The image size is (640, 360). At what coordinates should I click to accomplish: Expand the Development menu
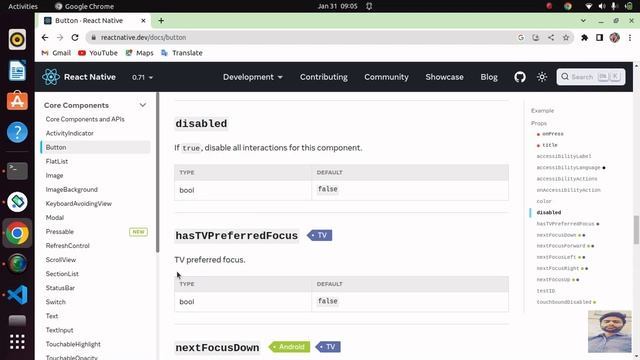click(x=253, y=77)
